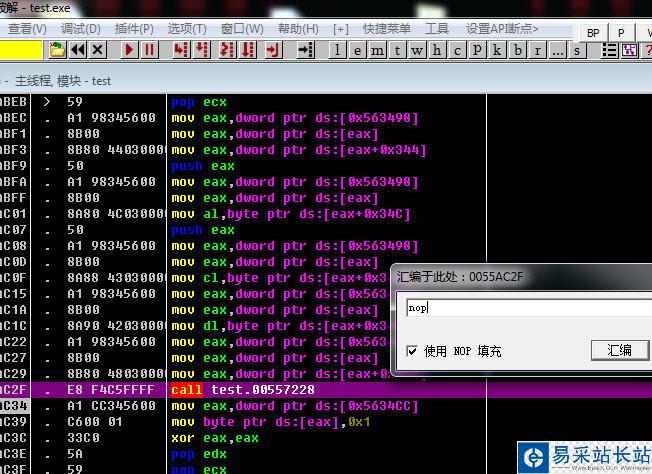The height and width of the screenshot is (474, 652).
Task: Restart the program with the rewind icon
Action: click(78, 50)
